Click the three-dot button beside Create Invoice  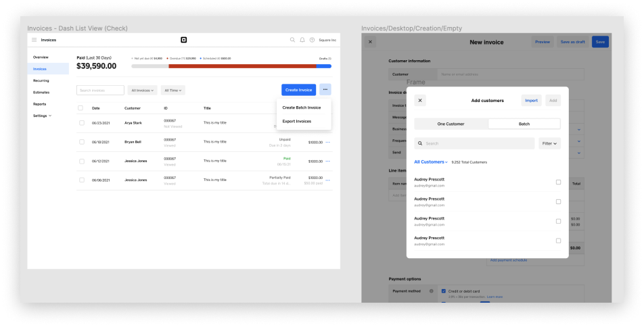click(x=325, y=90)
